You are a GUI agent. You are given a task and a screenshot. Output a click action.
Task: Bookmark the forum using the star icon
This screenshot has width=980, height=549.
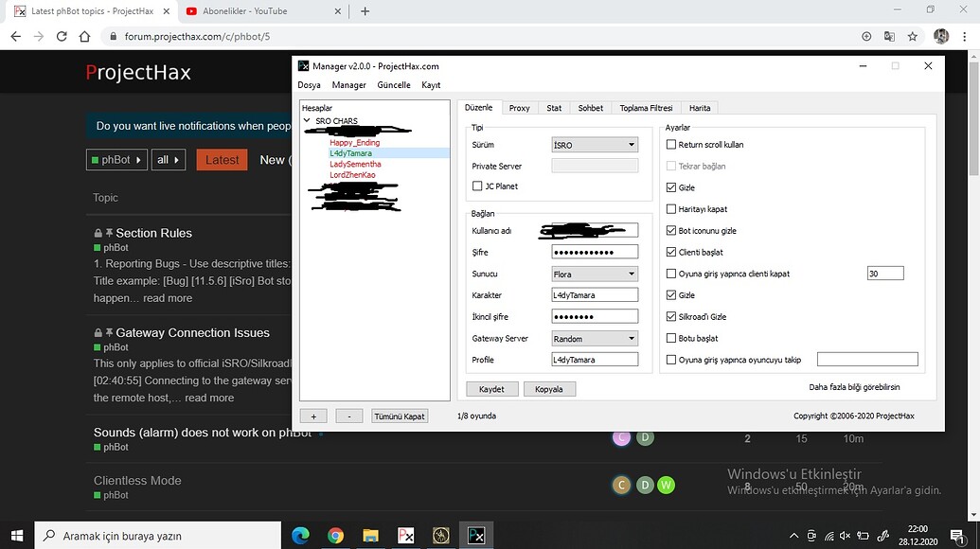pyautogui.click(x=912, y=35)
